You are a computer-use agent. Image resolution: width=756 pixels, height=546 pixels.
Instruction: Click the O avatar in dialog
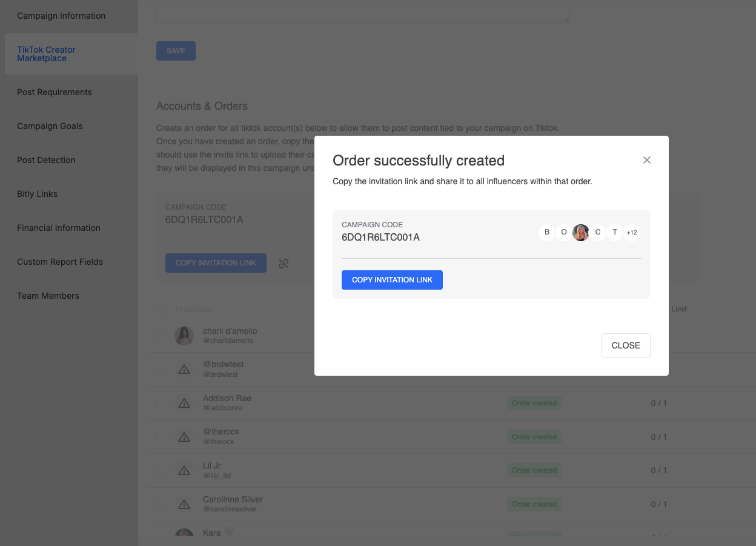[x=564, y=233]
